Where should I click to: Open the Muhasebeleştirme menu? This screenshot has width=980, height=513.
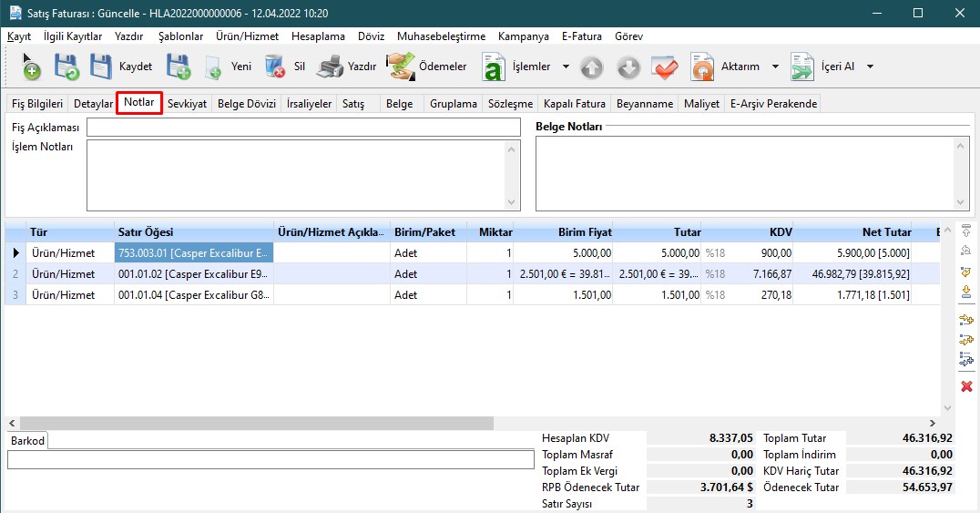pos(441,36)
